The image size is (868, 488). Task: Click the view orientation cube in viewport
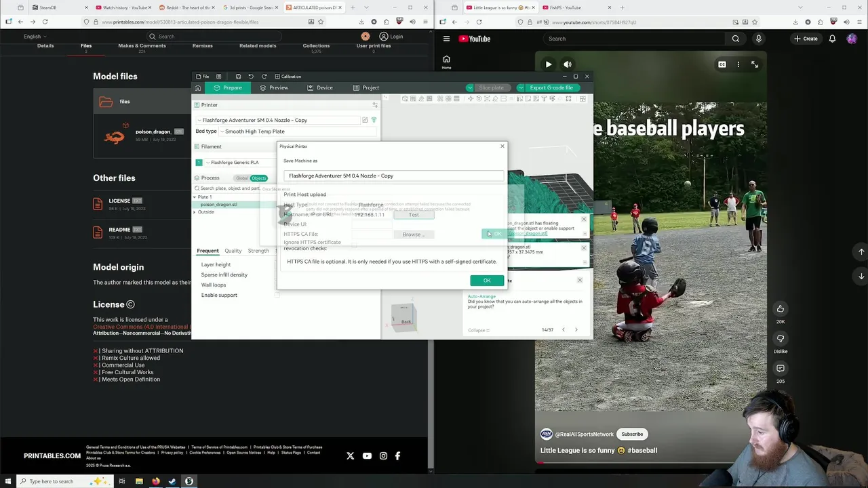point(404,317)
